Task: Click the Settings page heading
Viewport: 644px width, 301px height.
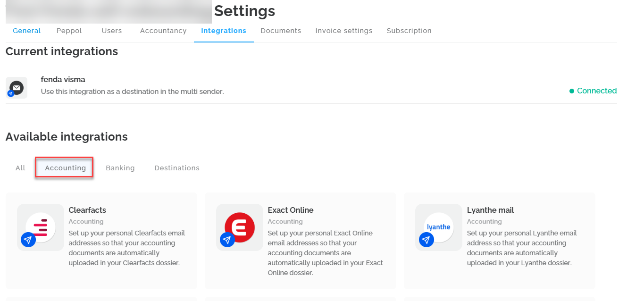Action: (244, 11)
